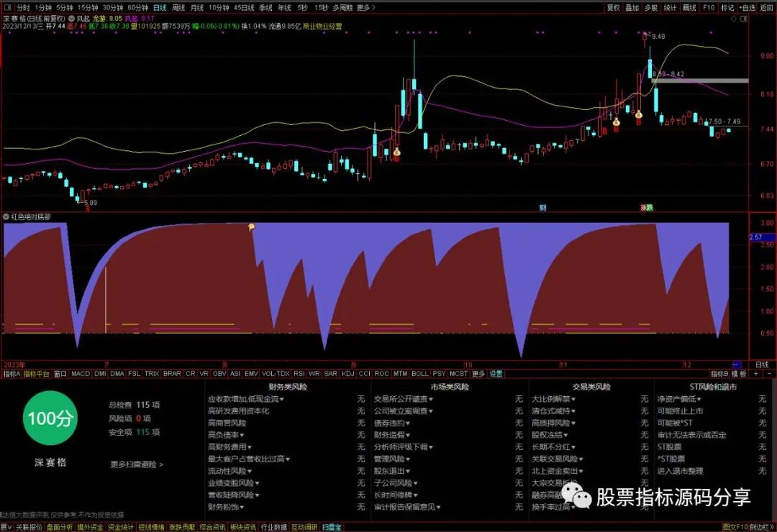Click the minus zoom button at indicator bar end
The image size is (777, 532).
(x=770, y=374)
